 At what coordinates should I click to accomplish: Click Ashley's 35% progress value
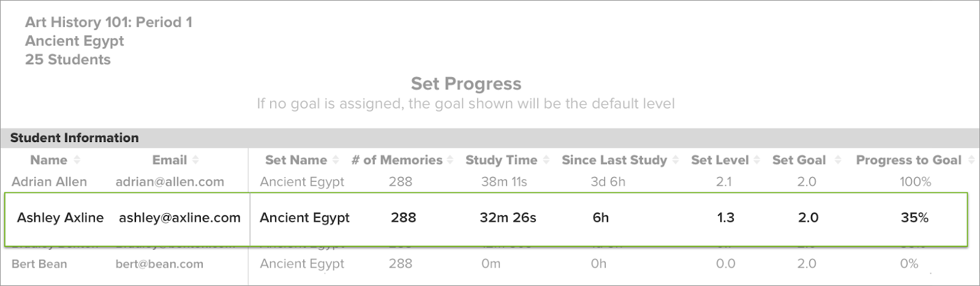tap(914, 217)
